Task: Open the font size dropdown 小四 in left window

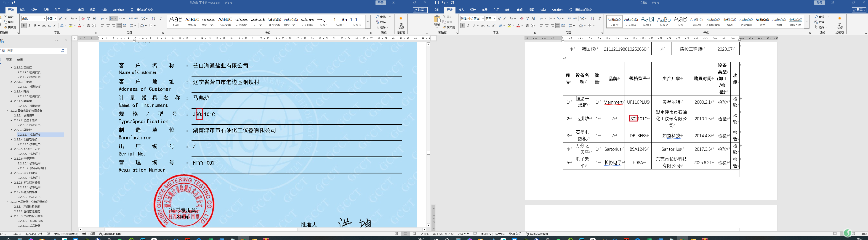Action: coord(56,18)
